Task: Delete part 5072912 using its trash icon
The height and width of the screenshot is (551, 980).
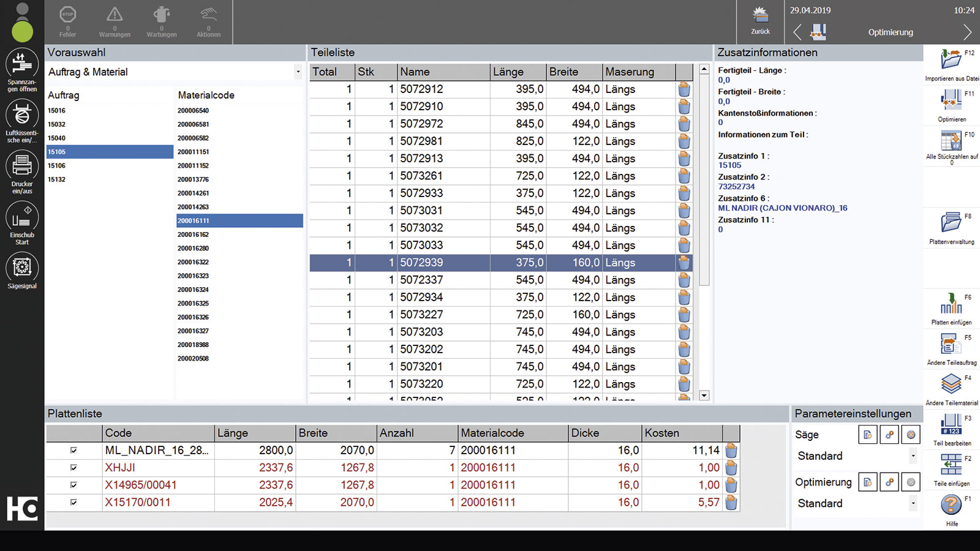Action: click(x=684, y=89)
